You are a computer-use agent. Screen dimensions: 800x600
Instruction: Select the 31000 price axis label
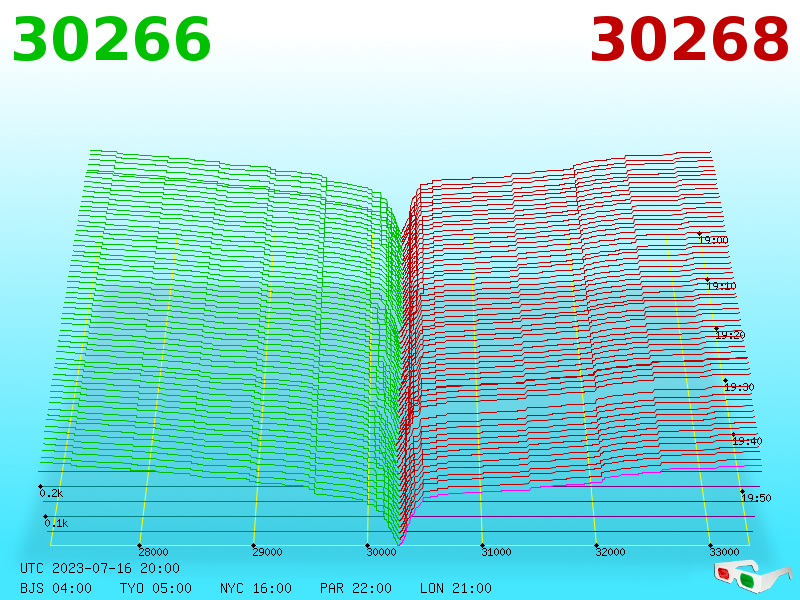496,552
